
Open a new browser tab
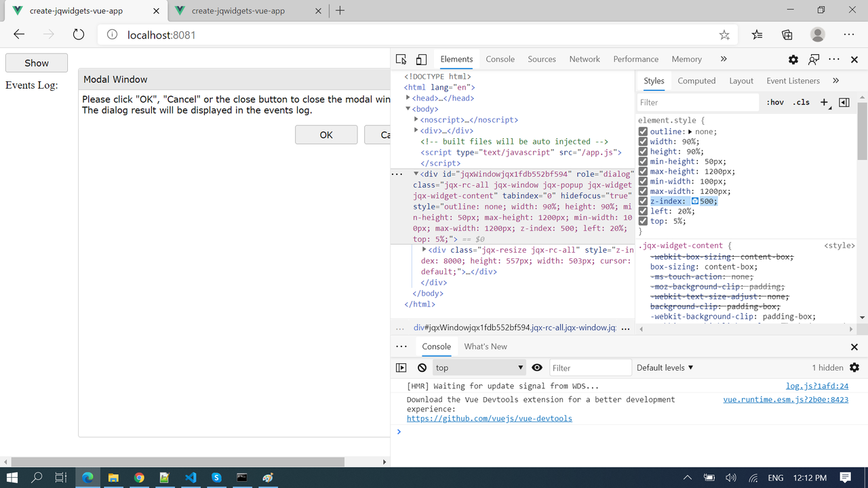tap(340, 10)
